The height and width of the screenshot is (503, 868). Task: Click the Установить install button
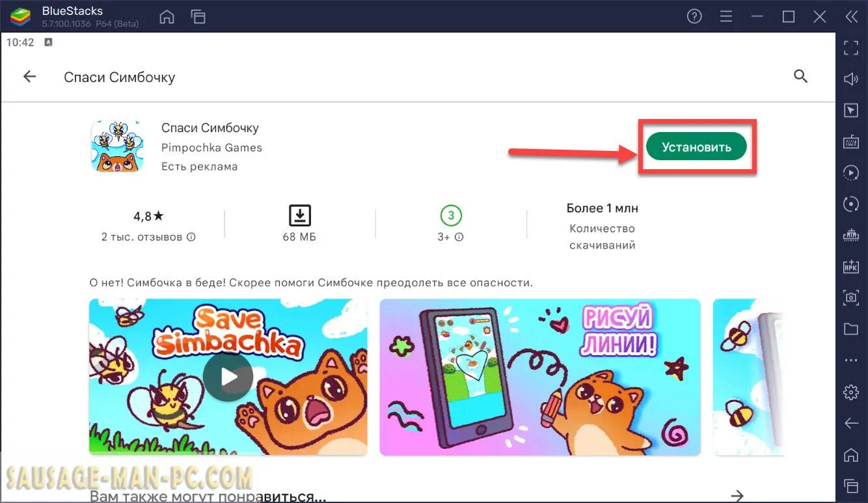[696, 147]
